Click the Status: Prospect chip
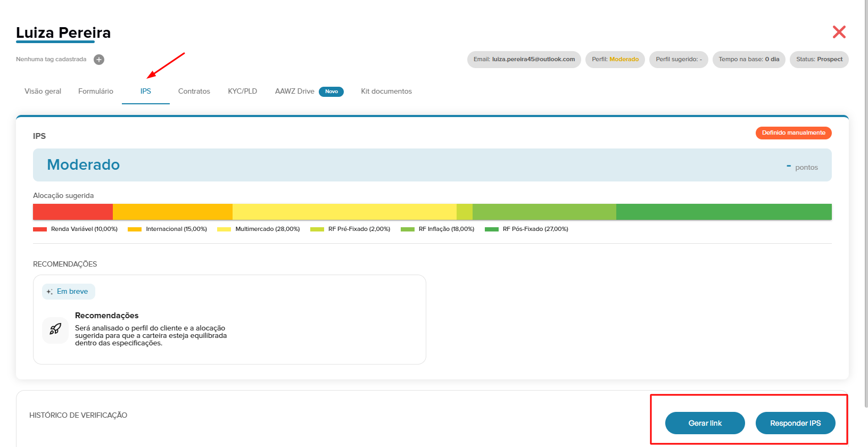The width and height of the screenshot is (868, 447). [819, 60]
